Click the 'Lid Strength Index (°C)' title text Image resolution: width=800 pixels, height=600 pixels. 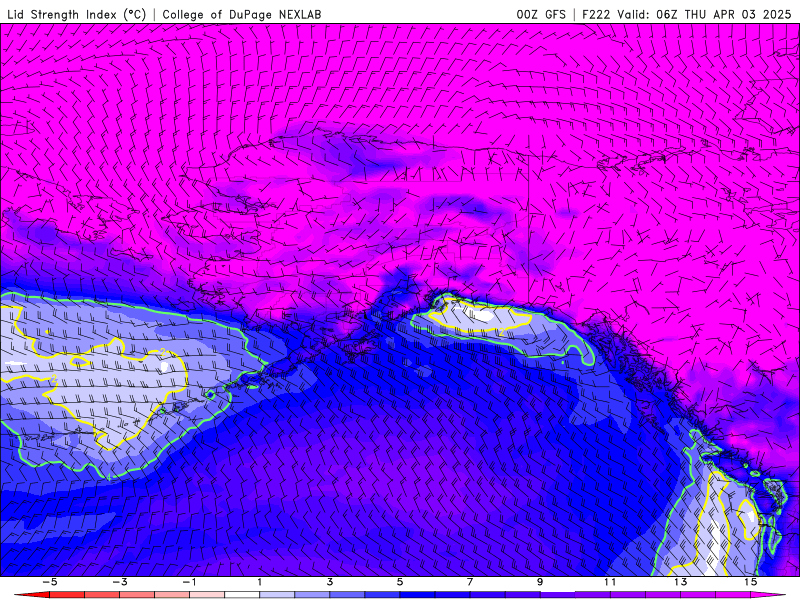click(x=77, y=14)
